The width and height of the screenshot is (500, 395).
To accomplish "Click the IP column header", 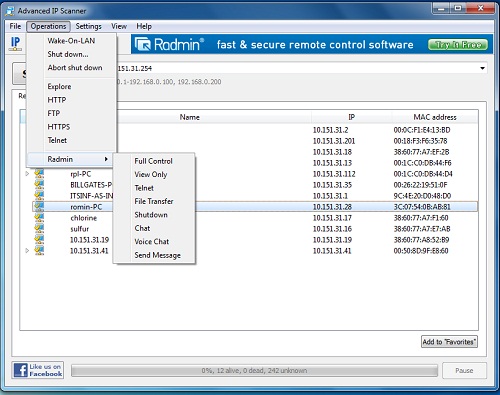I will [x=352, y=117].
